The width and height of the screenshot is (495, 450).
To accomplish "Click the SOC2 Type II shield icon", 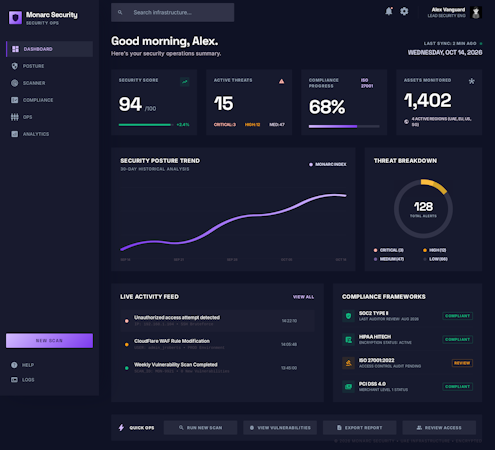I will [x=348, y=316].
